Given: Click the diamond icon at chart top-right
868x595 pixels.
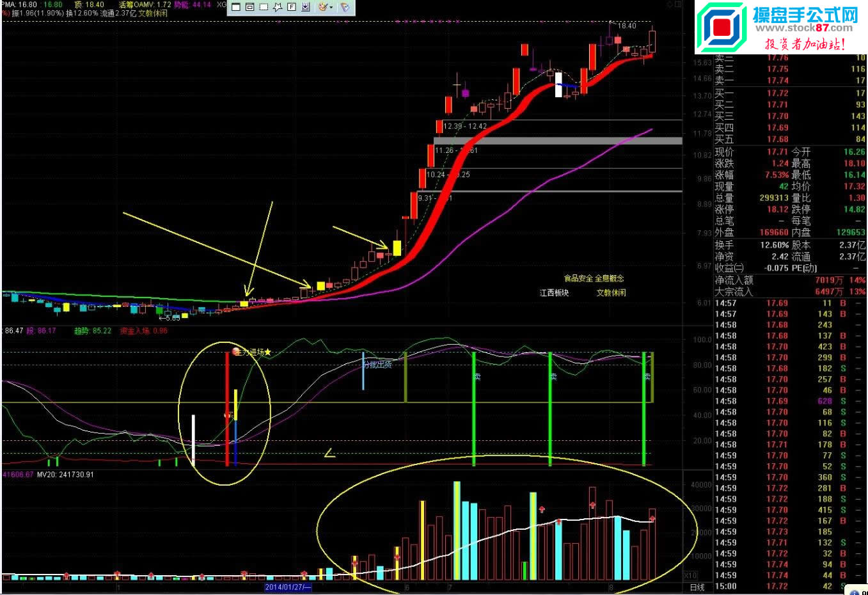Looking at the screenshot, I should pos(669,4).
